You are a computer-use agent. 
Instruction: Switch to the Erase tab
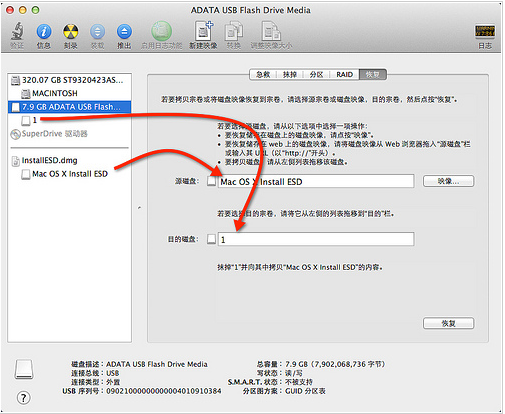pos(290,75)
